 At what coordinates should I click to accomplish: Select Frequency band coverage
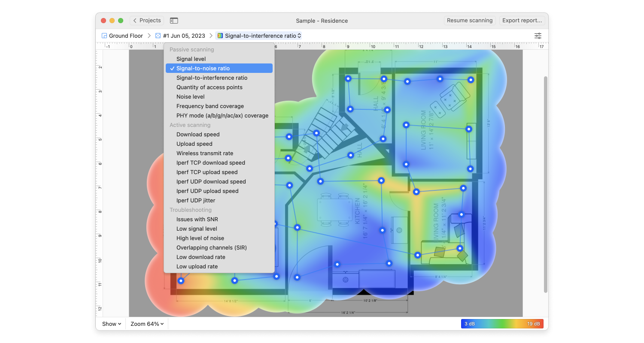point(219,106)
